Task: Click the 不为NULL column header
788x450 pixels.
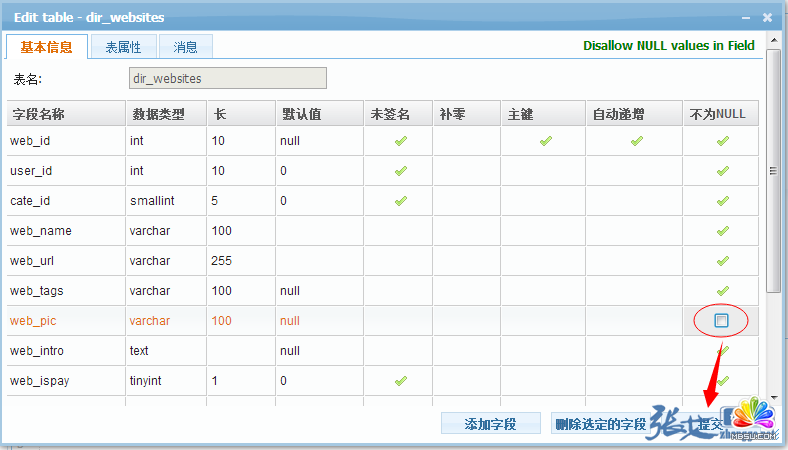Action: click(721, 114)
